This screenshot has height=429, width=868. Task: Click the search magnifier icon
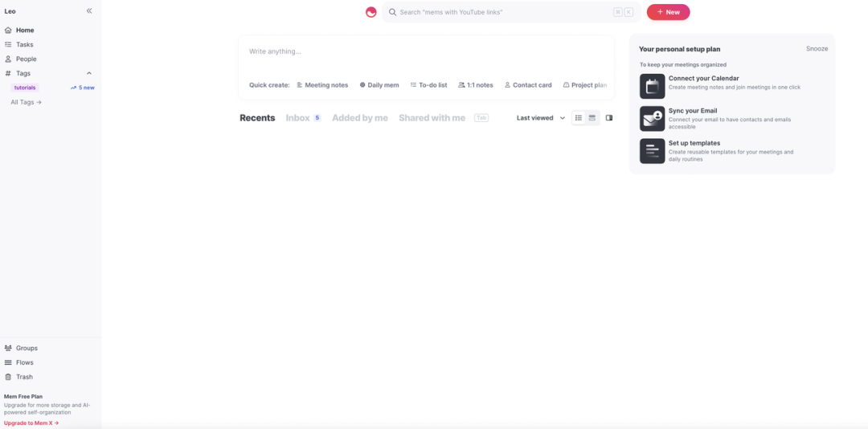[x=392, y=12]
